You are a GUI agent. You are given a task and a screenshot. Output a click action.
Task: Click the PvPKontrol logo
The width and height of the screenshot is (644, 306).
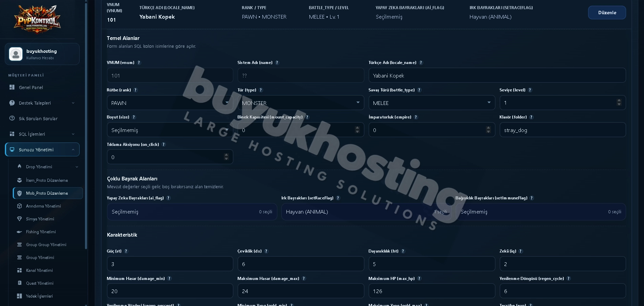coord(37,19)
